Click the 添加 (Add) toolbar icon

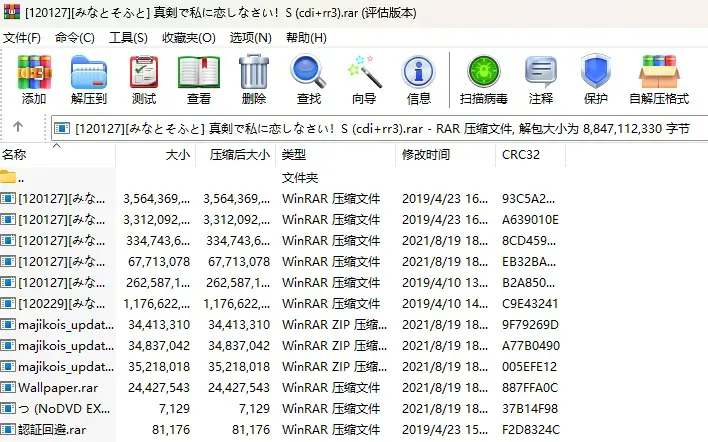point(34,72)
